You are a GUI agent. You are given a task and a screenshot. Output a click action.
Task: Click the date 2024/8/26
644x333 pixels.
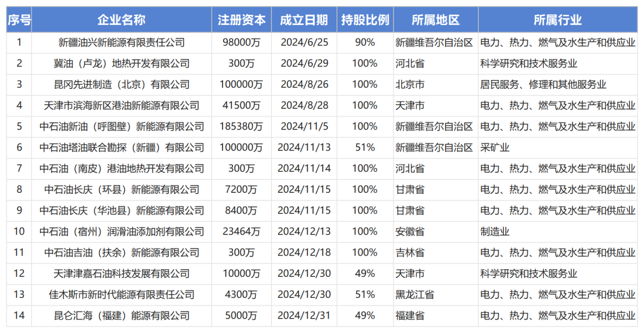tap(304, 85)
